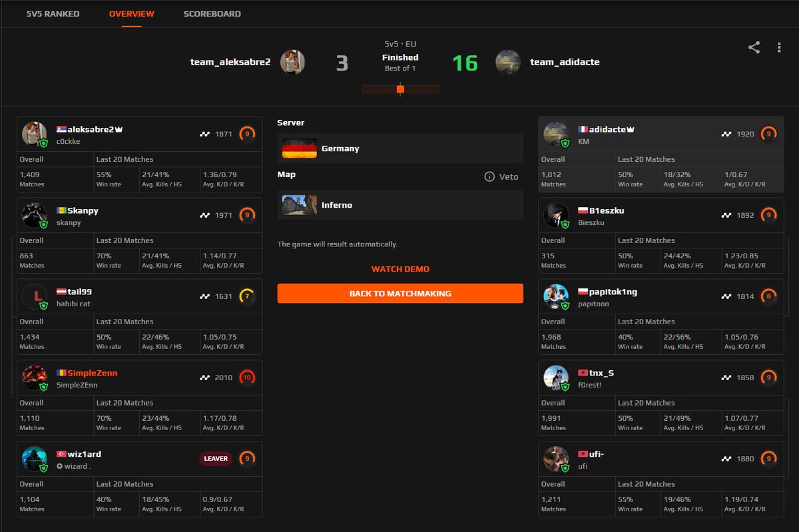Click Skanpy 863 Matches cell
Screen dimensions: 799x532
tap(55, 260)
